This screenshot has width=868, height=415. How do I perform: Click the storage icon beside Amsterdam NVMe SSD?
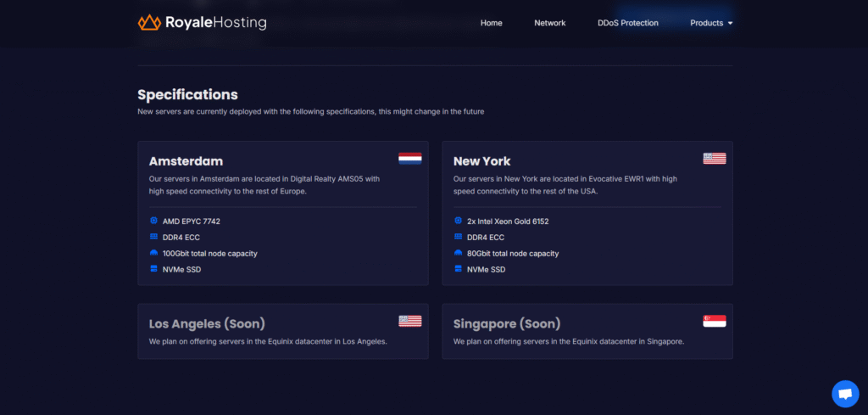[x=153, y=269]
